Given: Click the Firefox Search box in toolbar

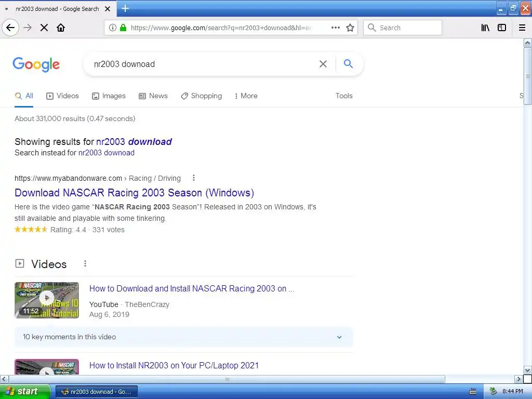Looking at the screenshot, I should click(403, 28).
